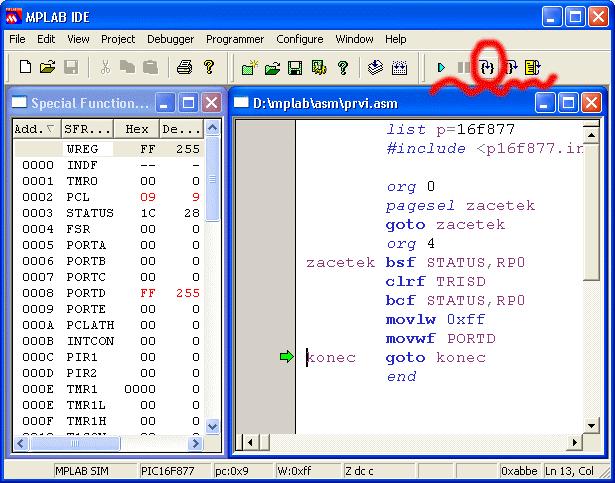
Task: Open the Window menu
Action: tap(354, 39)
